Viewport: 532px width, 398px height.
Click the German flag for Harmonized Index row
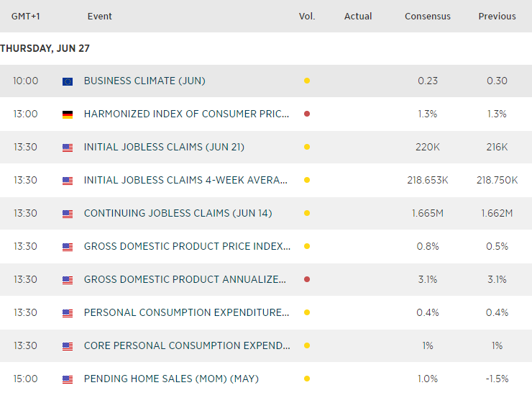68,114
